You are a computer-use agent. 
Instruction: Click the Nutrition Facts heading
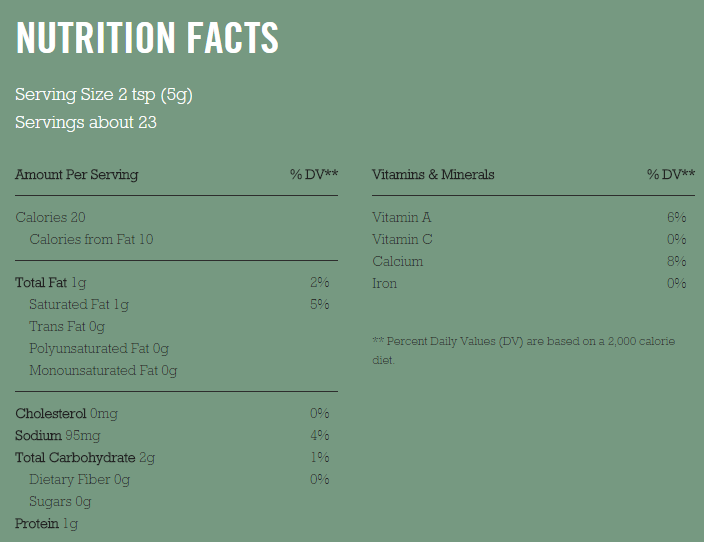tap(147, 37)
